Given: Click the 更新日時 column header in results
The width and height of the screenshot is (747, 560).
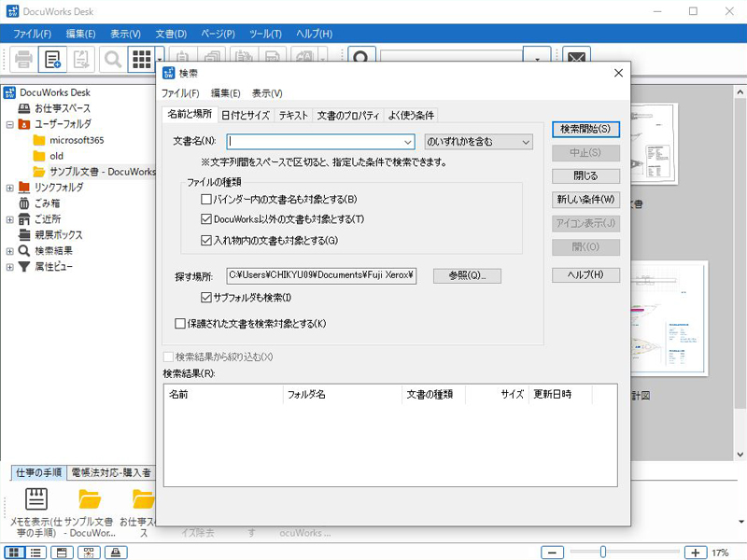Looking at the screenshot, I should coord(560,394).
